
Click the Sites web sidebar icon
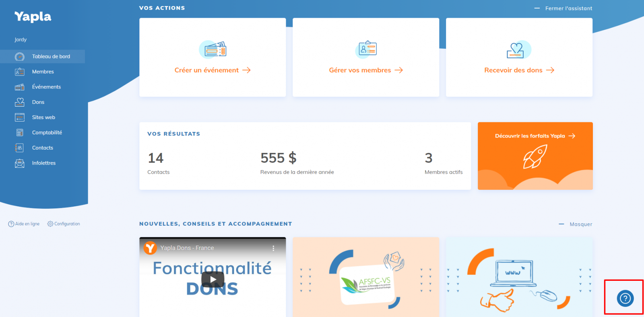[19, 117]
